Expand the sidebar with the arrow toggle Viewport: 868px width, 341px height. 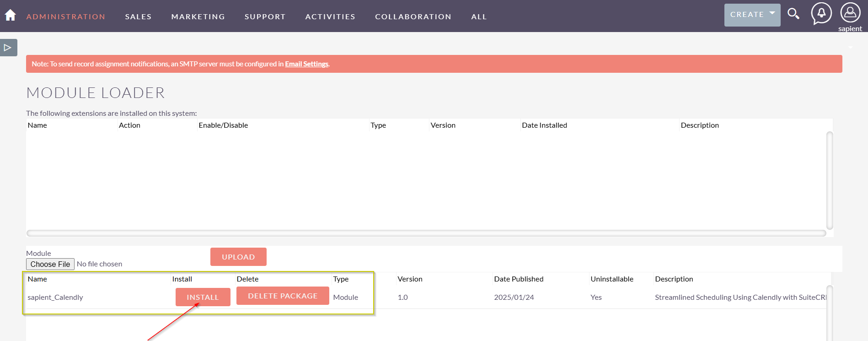click(8, 48)
